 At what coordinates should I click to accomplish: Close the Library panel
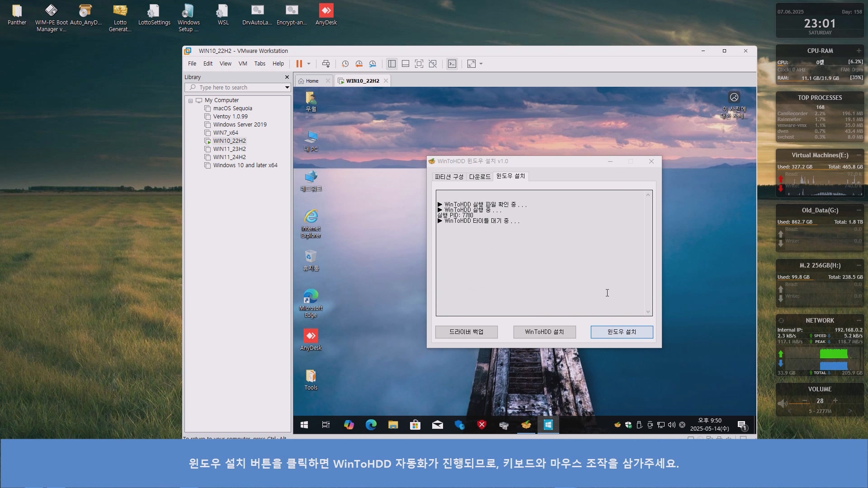pos(287,77)
